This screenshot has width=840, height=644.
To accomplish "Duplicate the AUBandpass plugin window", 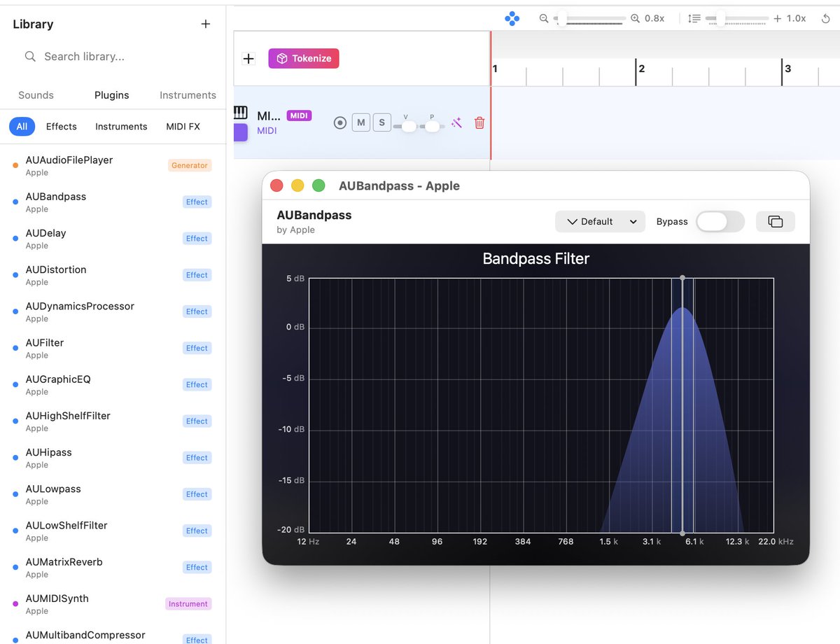I will (x=775, y=220).
